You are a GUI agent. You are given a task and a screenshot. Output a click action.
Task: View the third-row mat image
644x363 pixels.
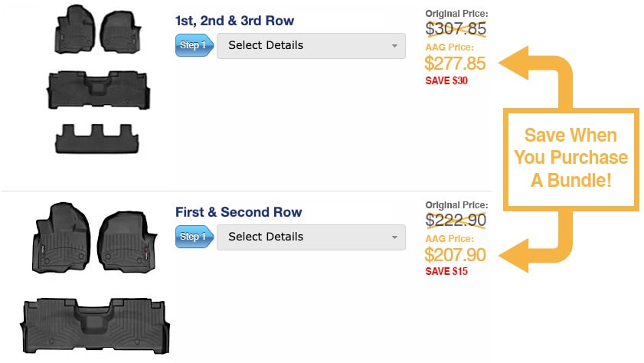pos(97,139)
